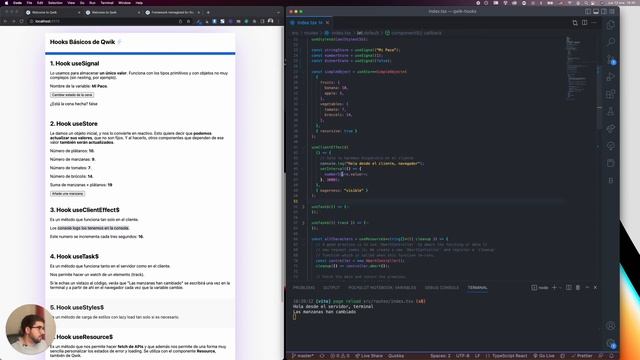Open notifications bell in the status bar
Viewport: 640px width, 360px height.
point(611,356)
